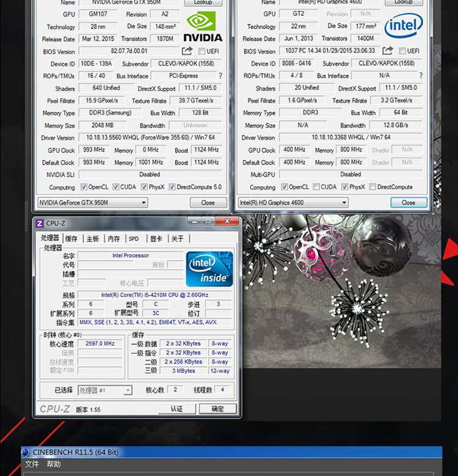This screenshot has width=458, height=476.
Task: Toggle UEFI checkbox in Intel GPU-Z window
Action: [x=402, y=50]
